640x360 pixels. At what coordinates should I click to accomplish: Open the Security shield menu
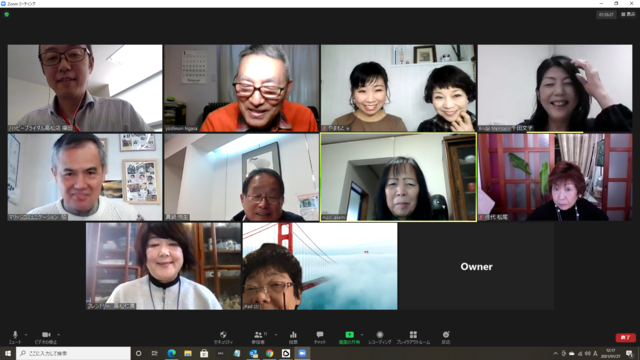tap(223, 337)
